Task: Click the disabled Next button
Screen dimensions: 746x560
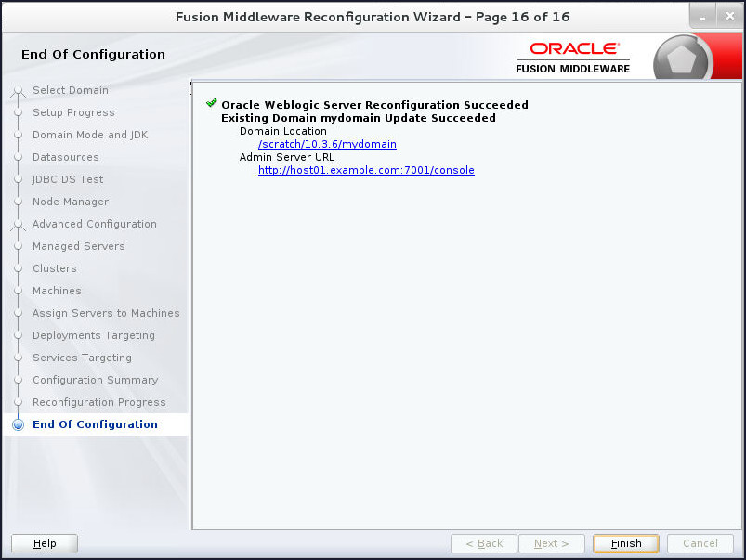Action: [x=552, y=543]
